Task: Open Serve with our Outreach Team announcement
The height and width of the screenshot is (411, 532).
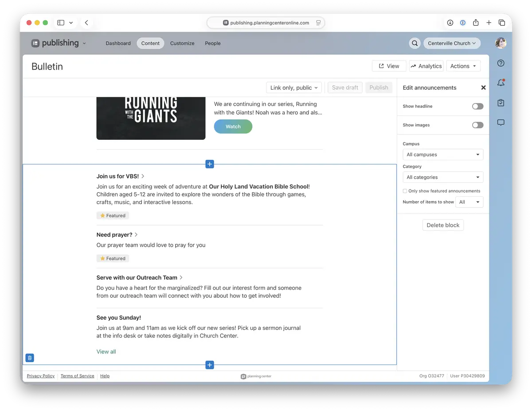Action: click(x=140, y=277)
